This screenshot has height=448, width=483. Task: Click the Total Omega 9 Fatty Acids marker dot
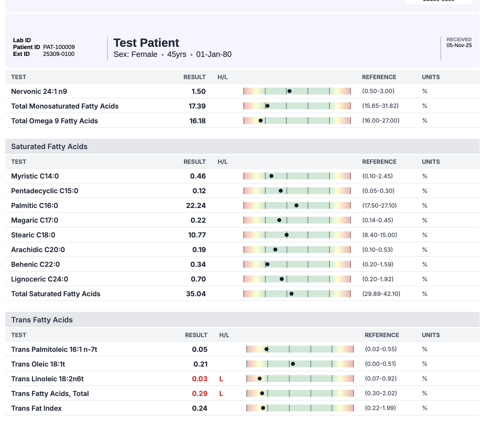(260, 121)
